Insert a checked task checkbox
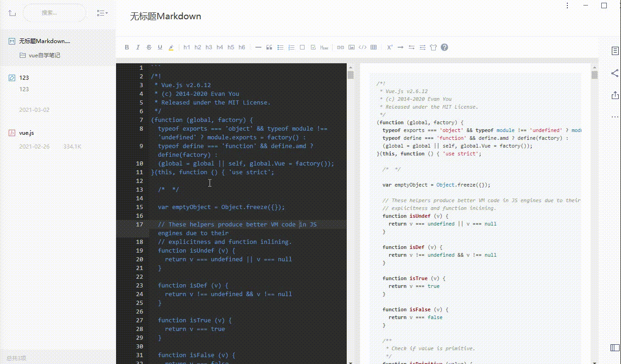The image size is (621, 364). tap(313, 47)
